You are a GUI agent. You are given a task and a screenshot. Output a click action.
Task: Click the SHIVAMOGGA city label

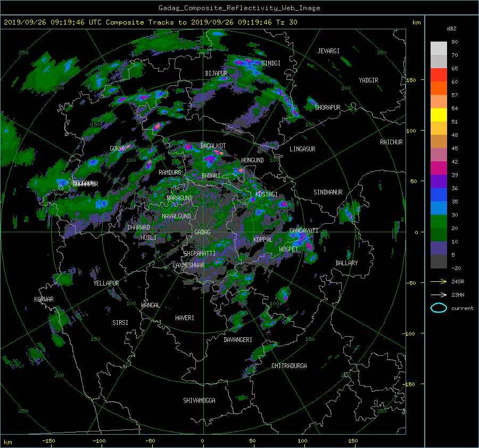[x=199, y=400]
